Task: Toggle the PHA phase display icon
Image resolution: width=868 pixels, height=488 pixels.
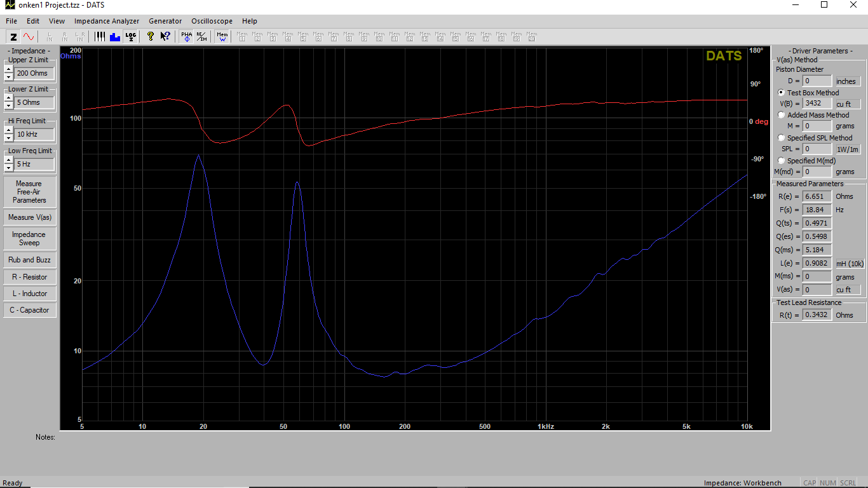Action: (186, 37)
